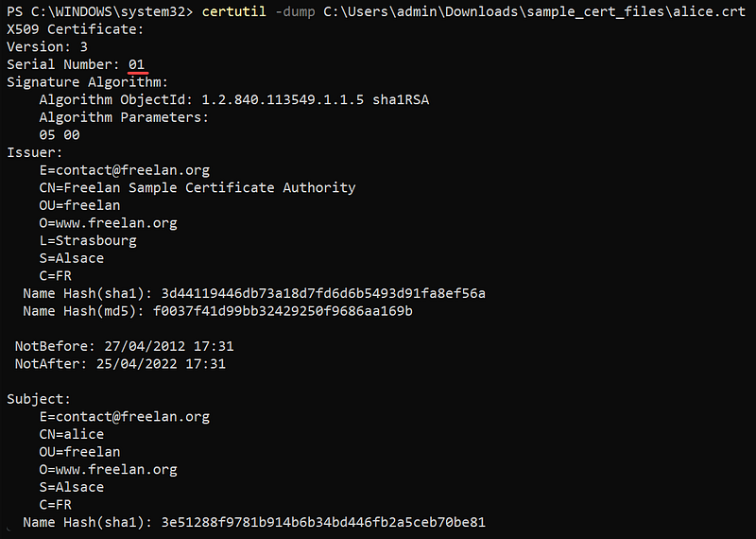Click the issuer Name Hash(sha1) value 3d44119446db…
Screen dimensions: 756x539
323,293
